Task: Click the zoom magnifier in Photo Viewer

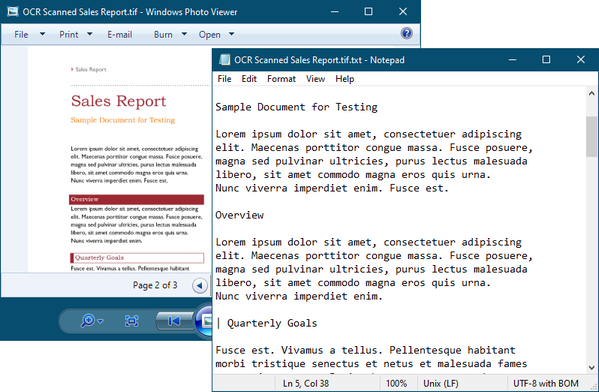Action: coord(88,320)
